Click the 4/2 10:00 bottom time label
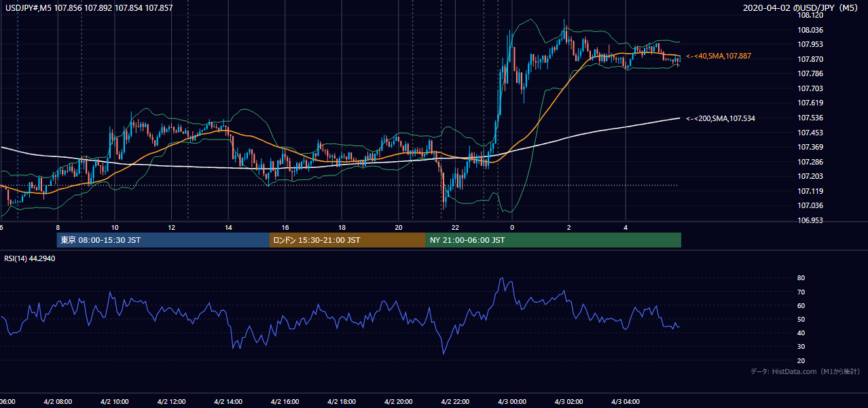 [x=115, y=402]
